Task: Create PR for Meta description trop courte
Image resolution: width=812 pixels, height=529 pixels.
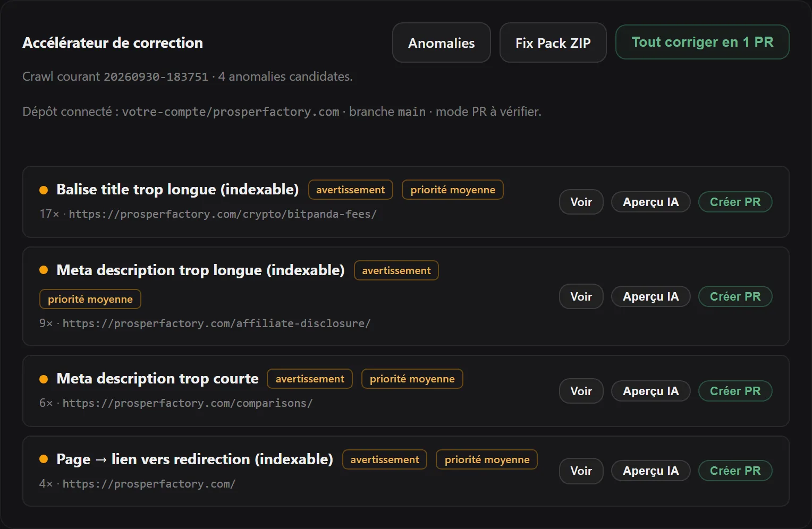Action: (735, 391)
